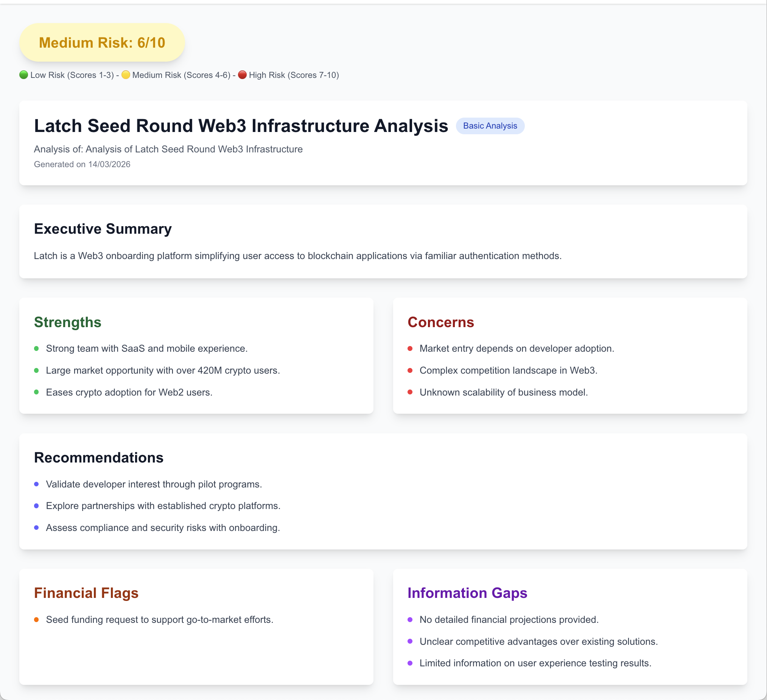Click the 'Unknown scalability of business model' concern

coord(503,392)
